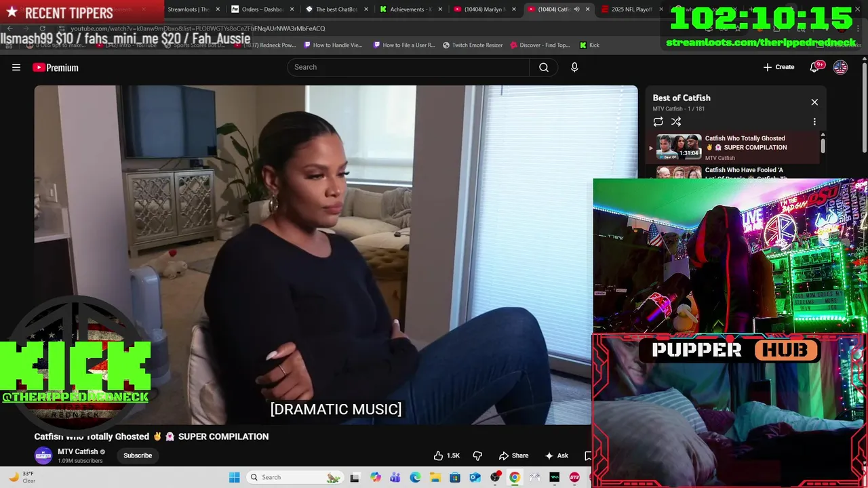This screenshot has height=488, width=868.
Task: Open the MTV Catfish channel avatar
Action: (x=43, y=455)
